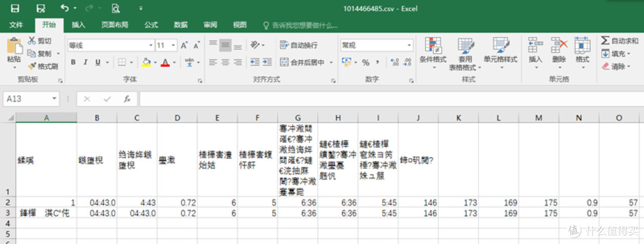Click the Format Painter (格式刷) icon
644x244 pixels.
32,66
